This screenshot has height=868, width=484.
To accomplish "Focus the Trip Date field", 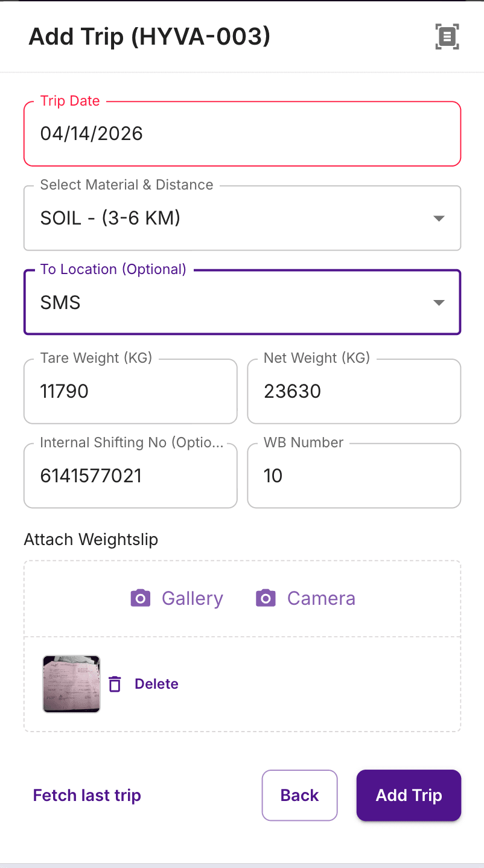I will [x=242, y=133].
